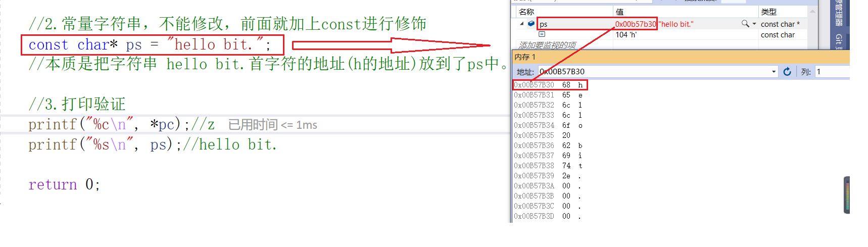Screen dimensions: 868x247
Task: Click the blue cube icon beside ps
Action: click(x=531, y=23)
